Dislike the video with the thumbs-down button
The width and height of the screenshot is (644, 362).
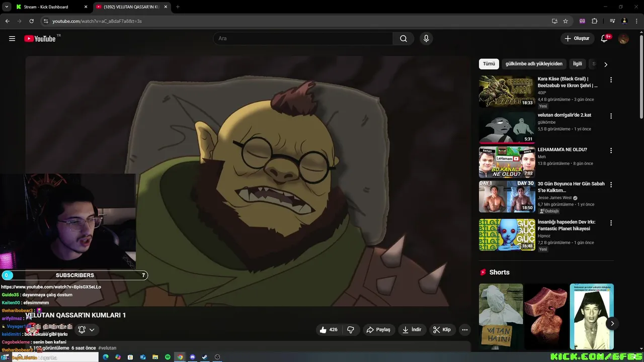[351, 330]
